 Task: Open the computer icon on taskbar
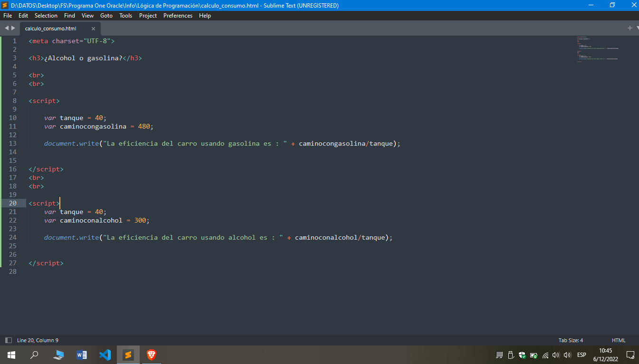(59, 355)
